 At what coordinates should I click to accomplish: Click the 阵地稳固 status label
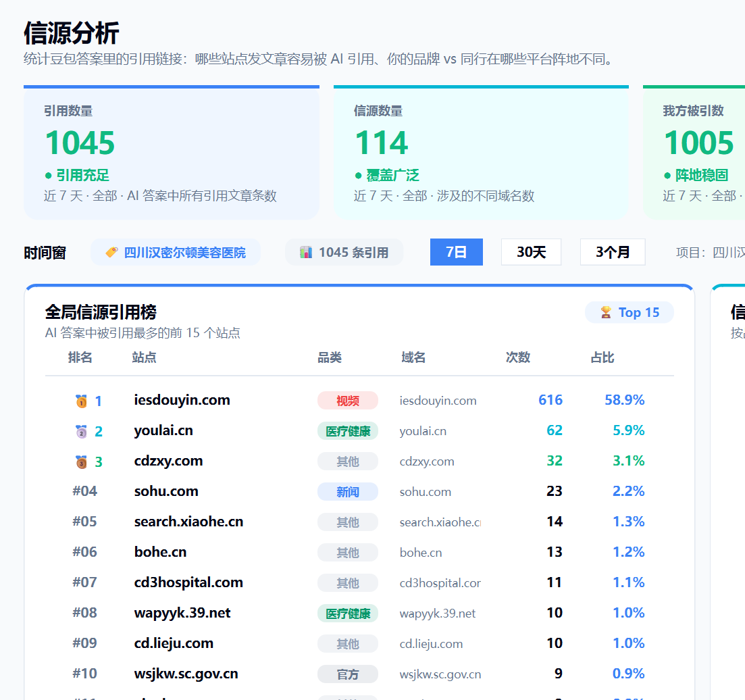point(702,176)
